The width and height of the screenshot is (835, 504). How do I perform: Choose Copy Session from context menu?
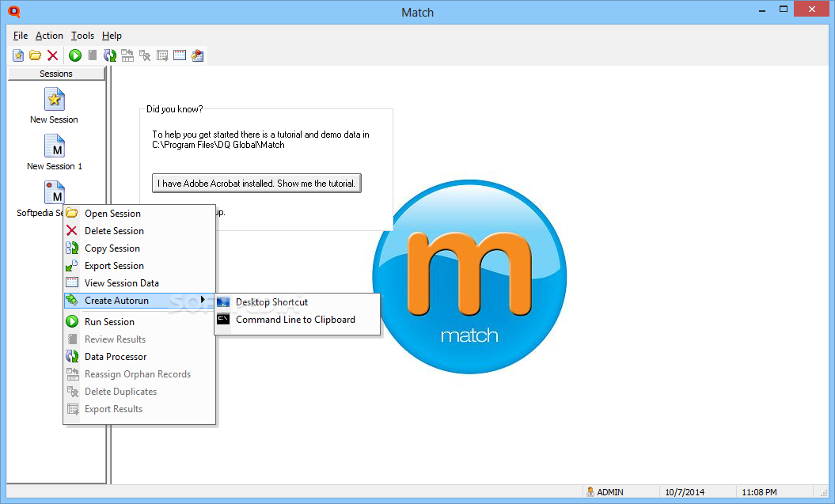click(x=139, y=248)
